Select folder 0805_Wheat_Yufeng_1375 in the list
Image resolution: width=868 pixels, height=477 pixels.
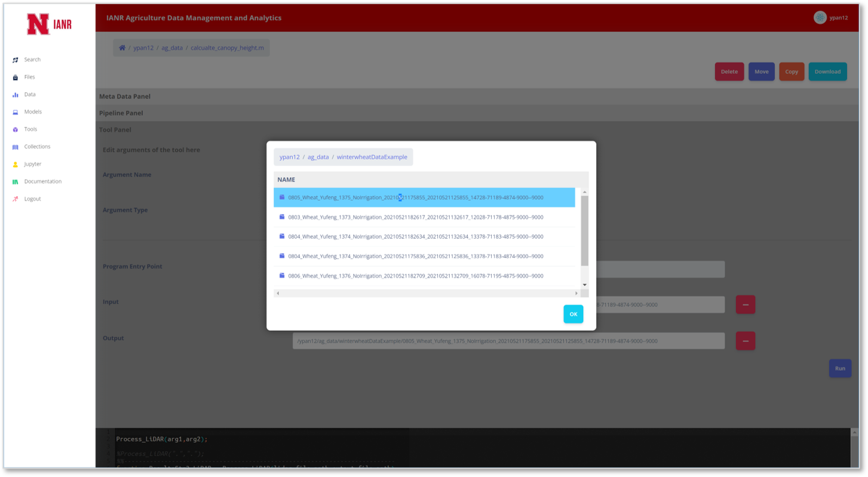[424, 198]
